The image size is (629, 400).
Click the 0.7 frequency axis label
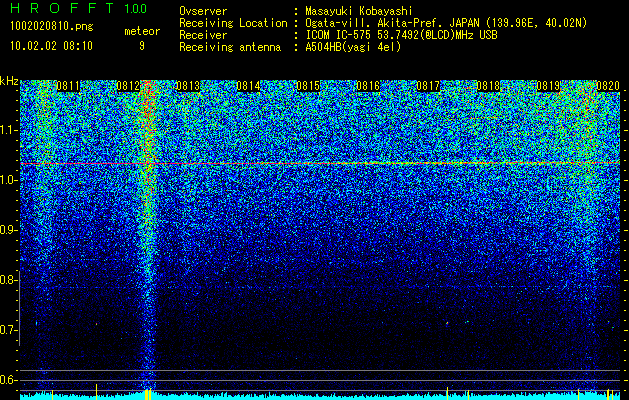click(x=8, y=330)
